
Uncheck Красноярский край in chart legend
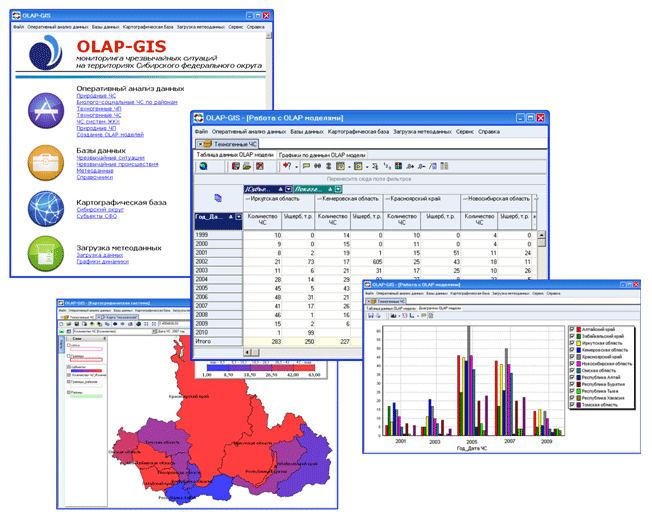click(x=570, y=356)
